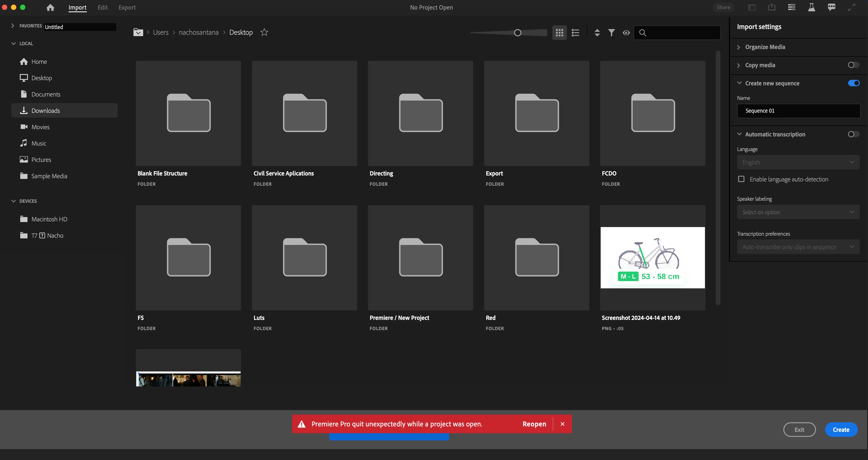Click the Quick Export share icon
Image resolution: width=868 pixels, height=460 pixels.
pyautogui.click(x=772, y=7)
